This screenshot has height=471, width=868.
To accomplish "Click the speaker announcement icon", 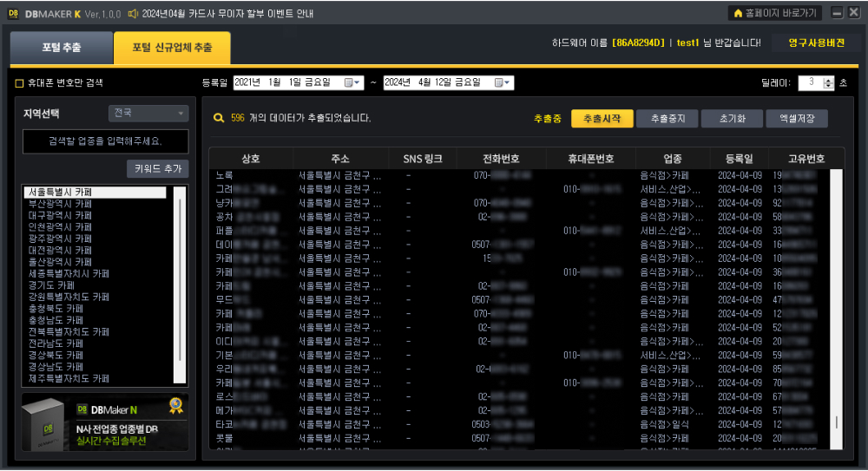I will (x=133, y=14).
